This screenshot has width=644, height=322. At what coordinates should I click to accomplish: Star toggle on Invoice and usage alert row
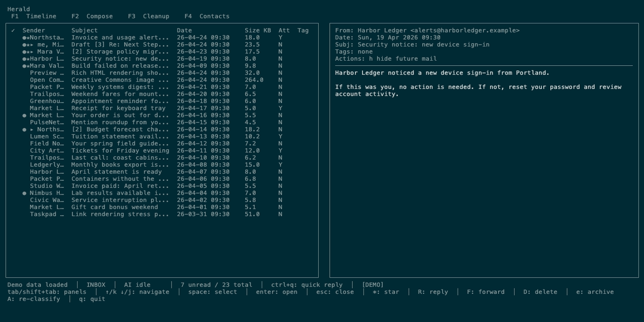coord(28,38)
